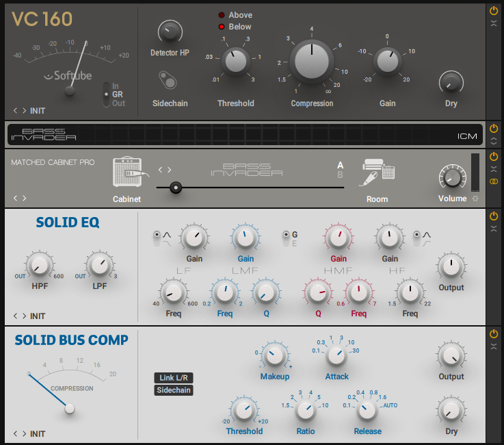This screenshot has height=445, width=504.
Task: Go to next Solid Bus Comp preset
Action: 25,433
